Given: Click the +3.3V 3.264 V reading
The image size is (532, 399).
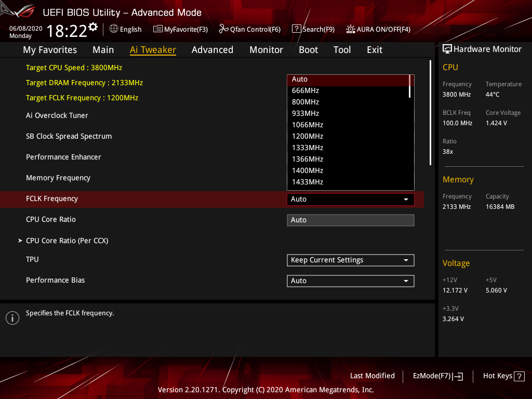Looking at the screenshot, I should click(453, 319).
